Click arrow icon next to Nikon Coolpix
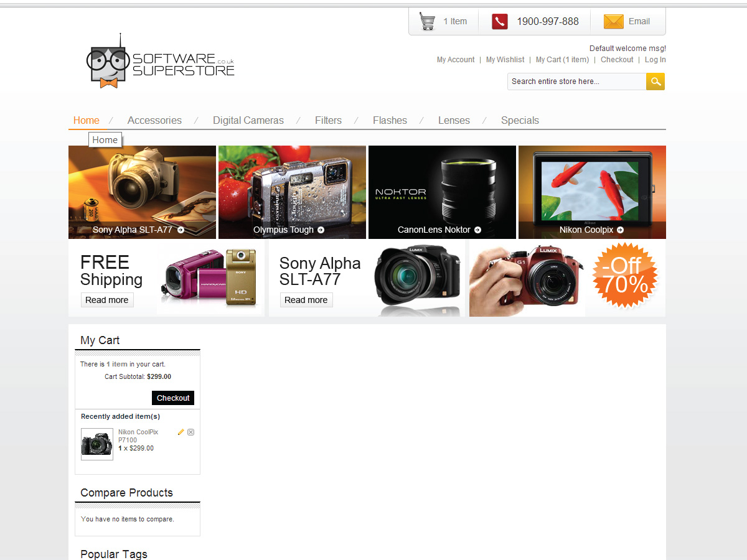747x560 pixels. [620, 230]
